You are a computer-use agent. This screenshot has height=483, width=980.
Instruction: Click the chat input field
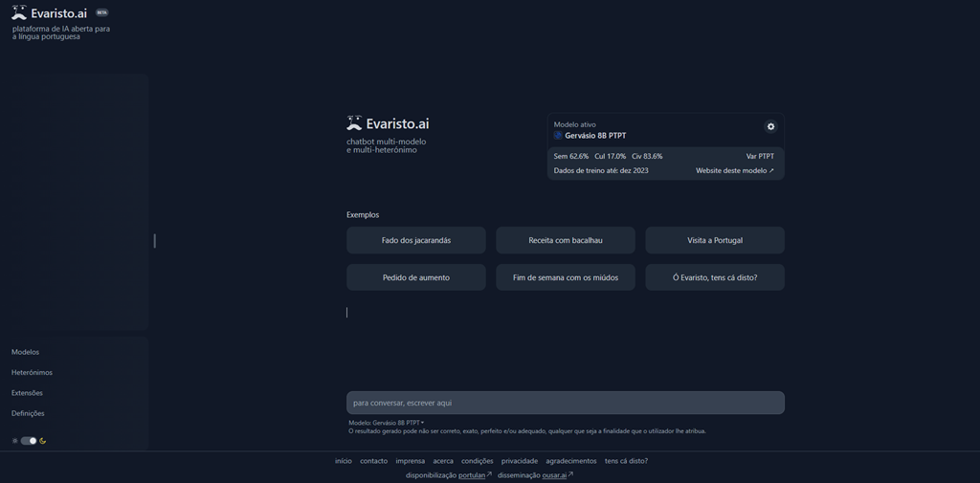(x=566, y=403)
